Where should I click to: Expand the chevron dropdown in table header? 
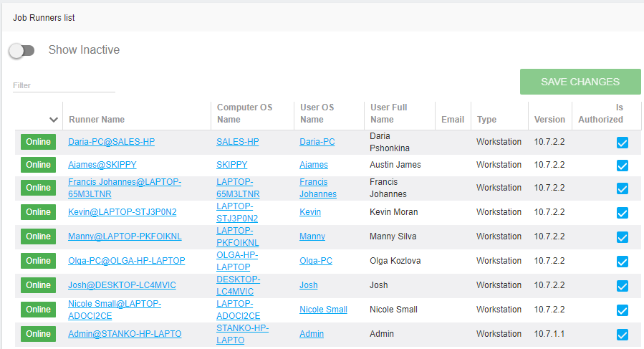tap(53, 120)
